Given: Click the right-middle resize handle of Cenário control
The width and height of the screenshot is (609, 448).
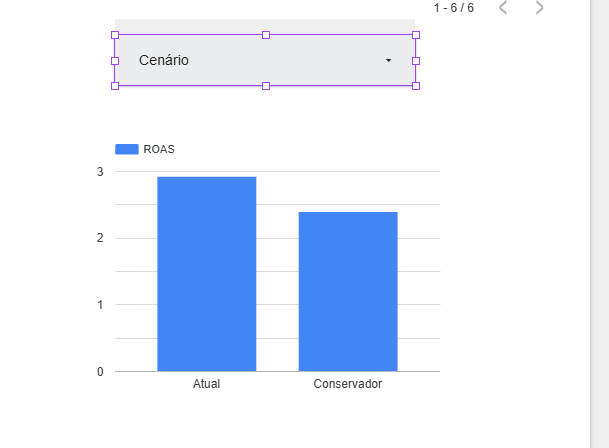Looking at the screenshot, I should coord(416,61).
